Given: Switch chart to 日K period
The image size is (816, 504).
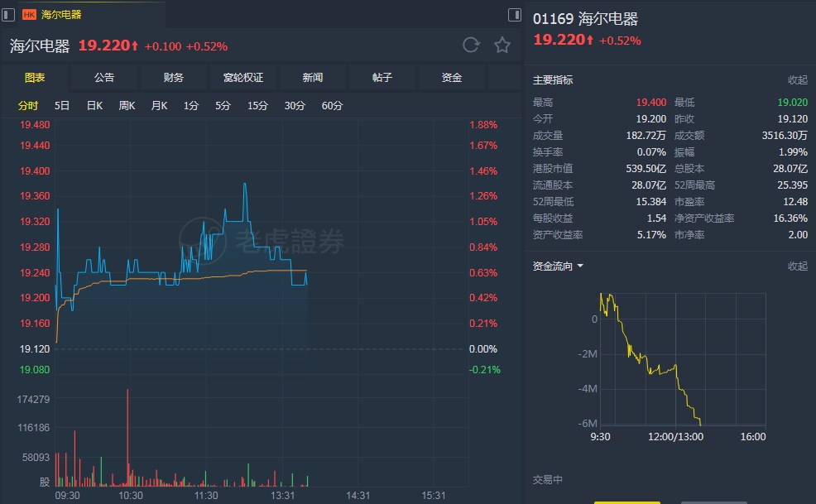Looking at the screenshot, I should click(94, 106).
